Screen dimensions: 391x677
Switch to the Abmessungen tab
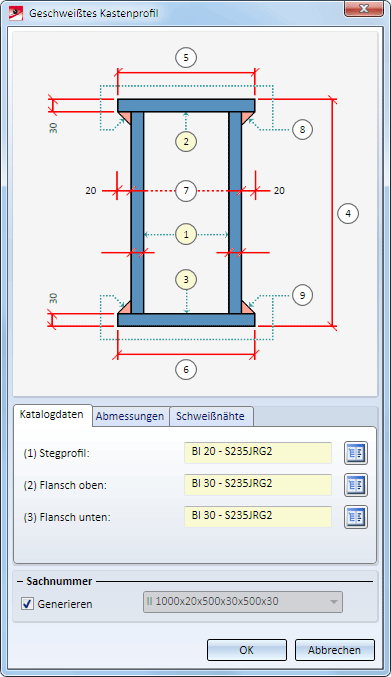pos(130,417)
